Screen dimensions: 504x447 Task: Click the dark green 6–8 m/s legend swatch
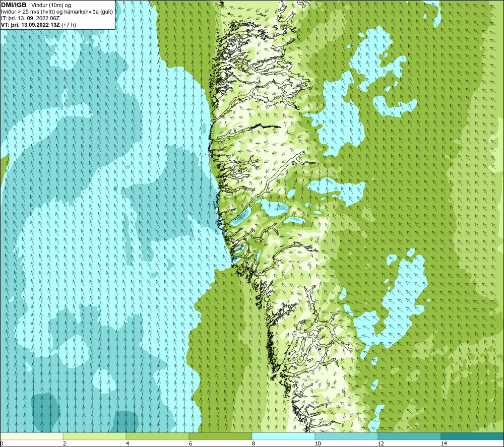221,436
